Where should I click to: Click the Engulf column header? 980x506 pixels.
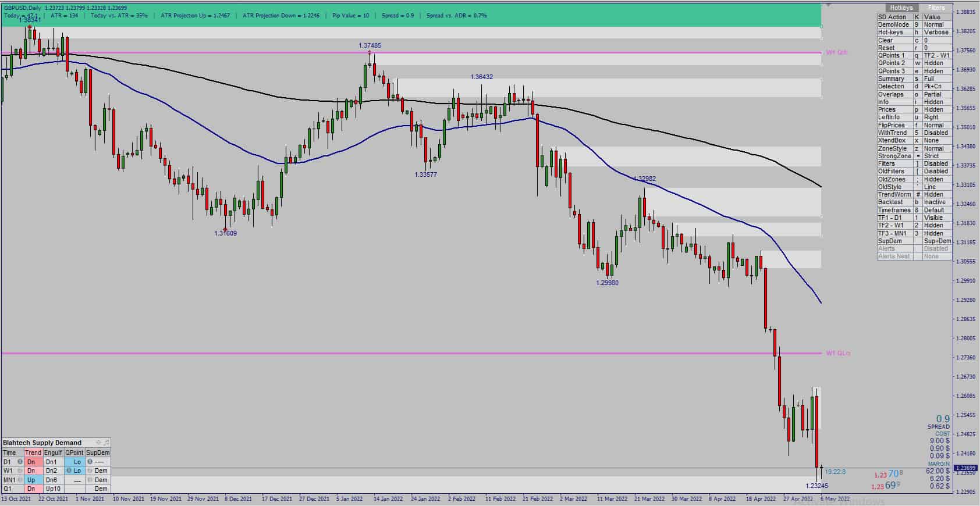click(x=53, y=452)
